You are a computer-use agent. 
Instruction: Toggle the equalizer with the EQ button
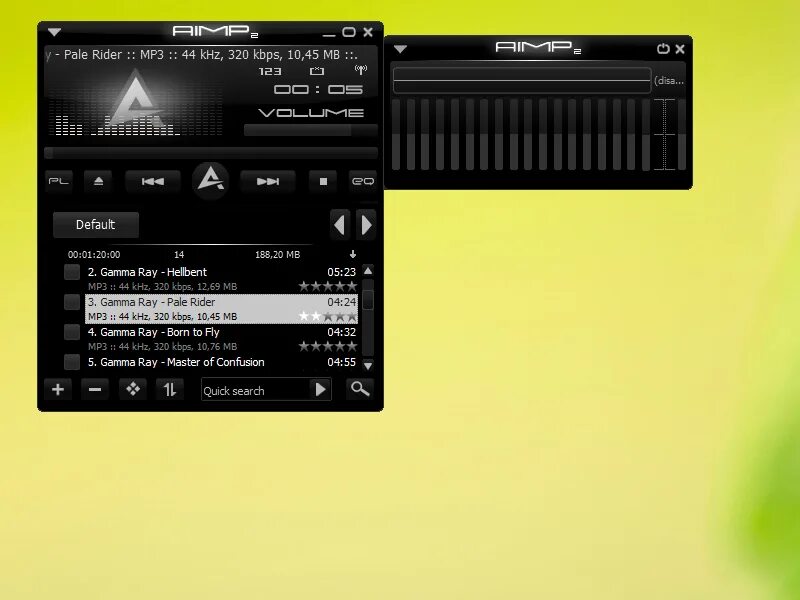coord(363,181)
